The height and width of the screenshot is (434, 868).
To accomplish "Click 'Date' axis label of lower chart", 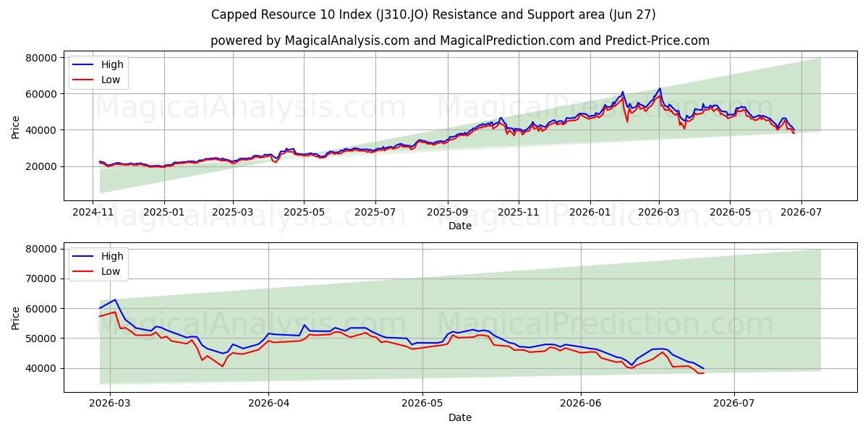I will click(460, 417).
